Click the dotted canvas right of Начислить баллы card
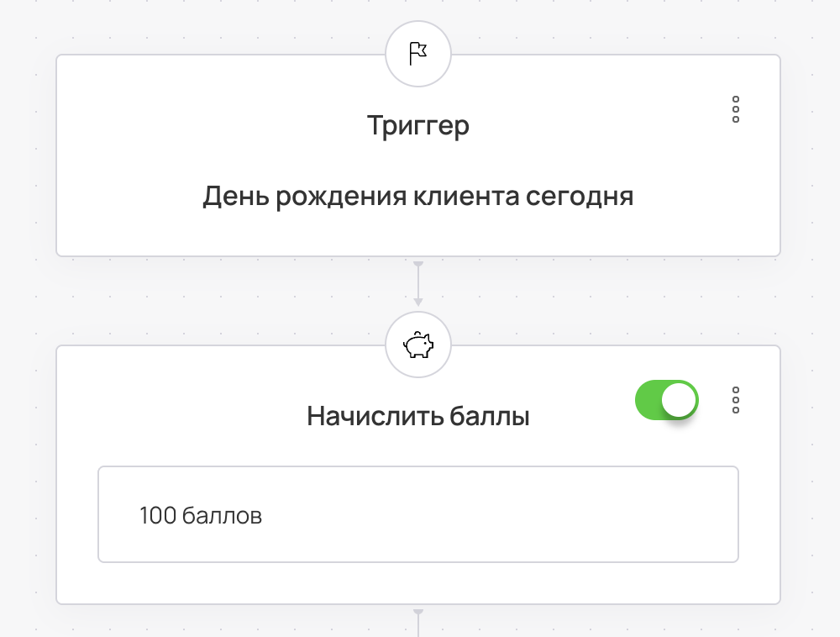The image size is (840, 637). click(x=811, y=471)
